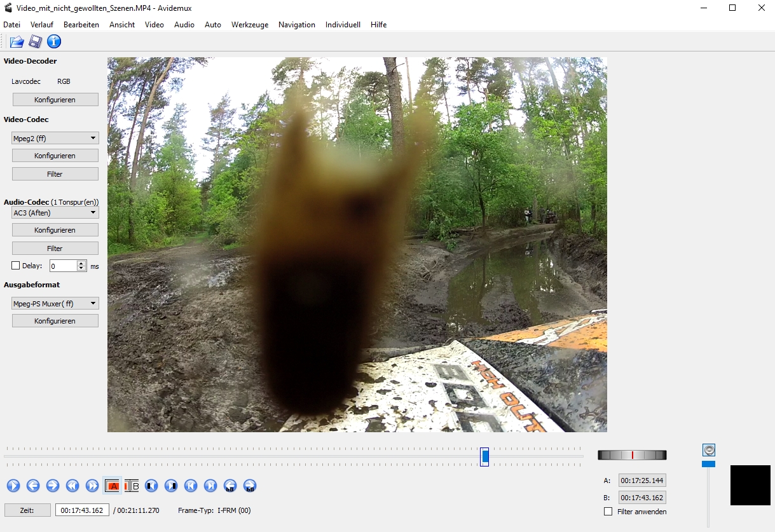Go to the next frame arrow
The width and height of the screenshot is (775, 532).
(53, 486)
